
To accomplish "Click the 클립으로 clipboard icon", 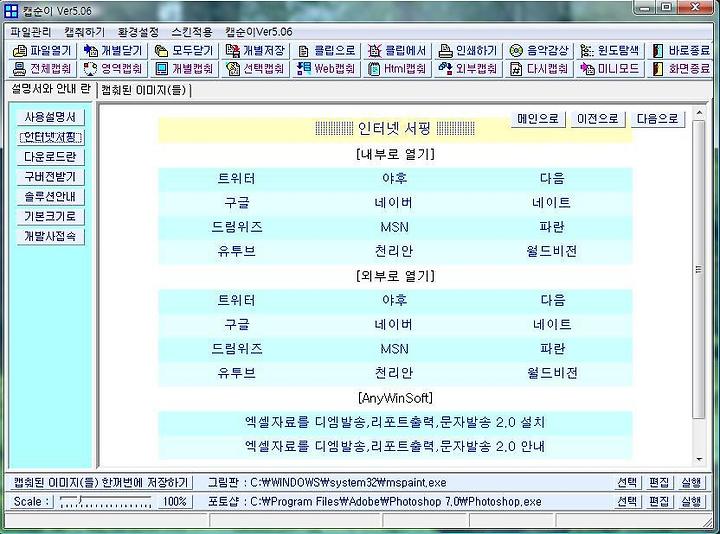I will pos(304,51).
